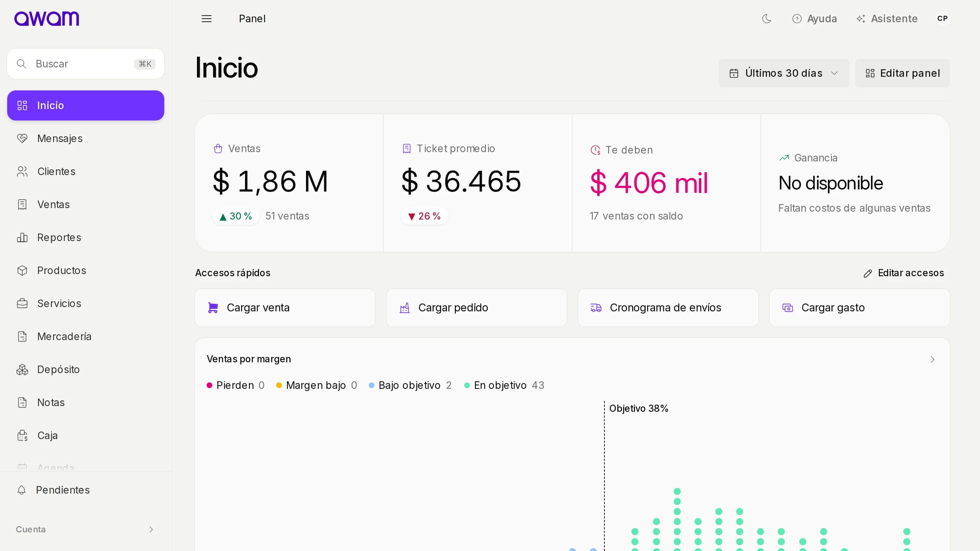Click the Depósito boxes icon
The image size is (980, 551).
[23, 369]
